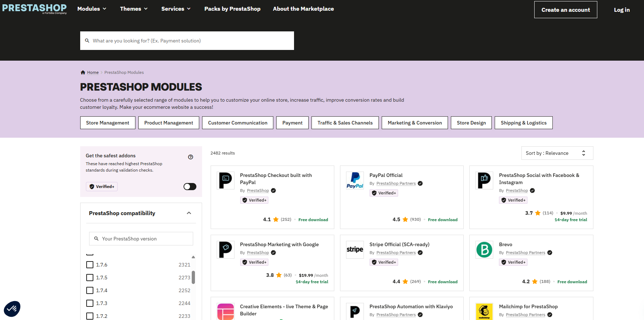Check the 1.7.4 compatibility checkbox

[x=90, y=290]
